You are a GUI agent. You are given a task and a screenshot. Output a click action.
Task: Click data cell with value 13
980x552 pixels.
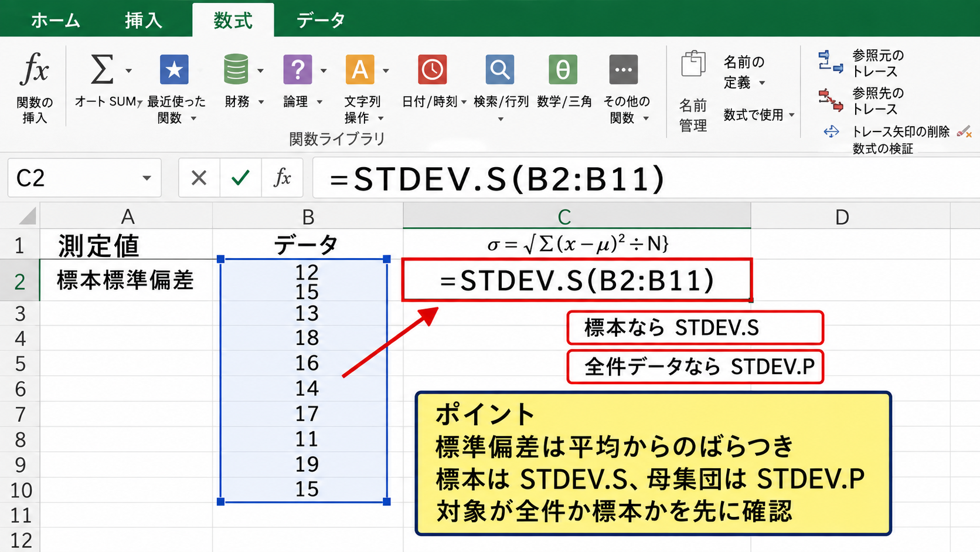(x=307, y=313)
